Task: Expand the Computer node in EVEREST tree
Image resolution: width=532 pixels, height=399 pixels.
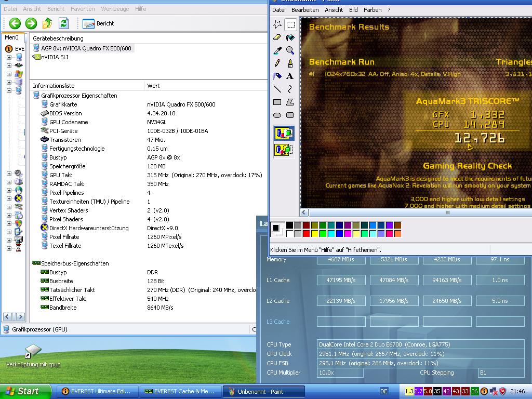Action: point(9,57)
